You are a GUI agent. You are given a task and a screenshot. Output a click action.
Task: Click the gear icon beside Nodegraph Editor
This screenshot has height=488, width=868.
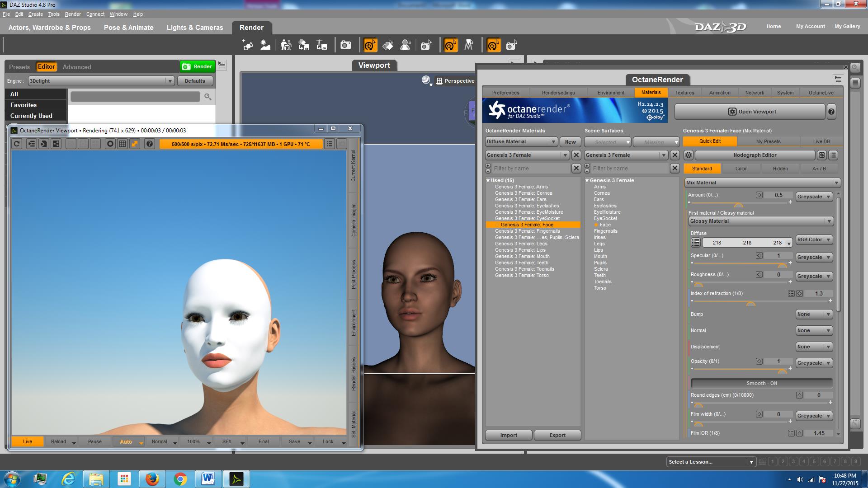688,155
